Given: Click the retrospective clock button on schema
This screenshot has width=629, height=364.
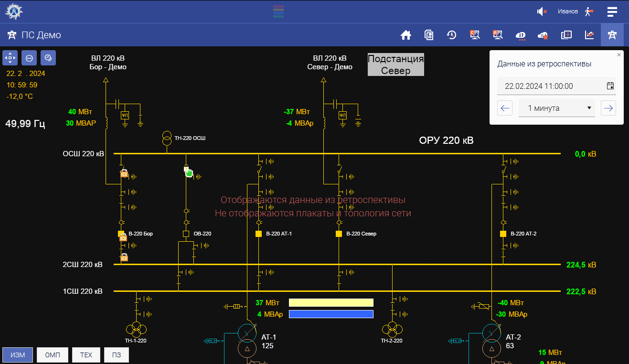Looking at the screenshot, I should 48,58.
